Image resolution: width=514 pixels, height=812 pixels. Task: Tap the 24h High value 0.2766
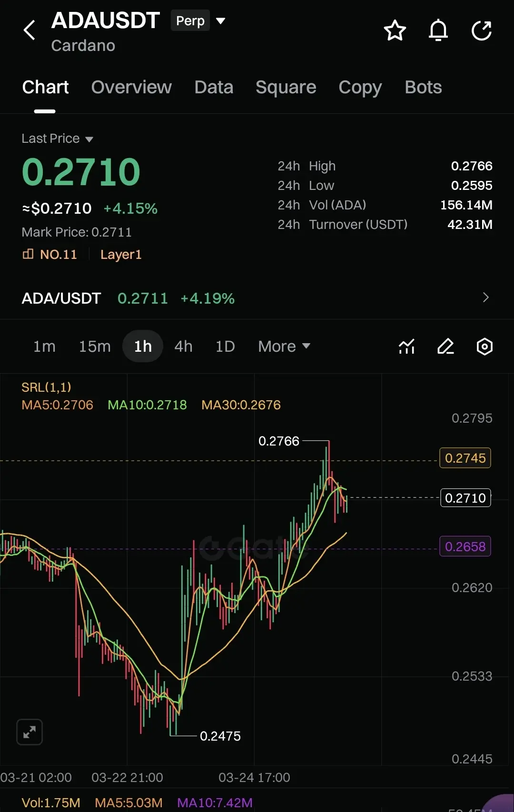click(472, 166)
